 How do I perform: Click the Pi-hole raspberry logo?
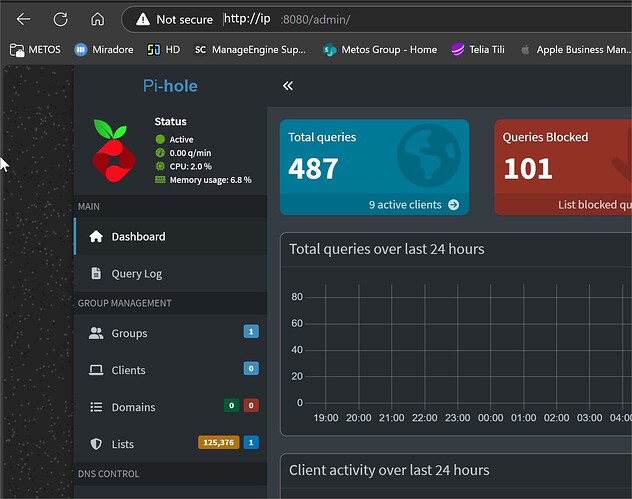[112, 150]
